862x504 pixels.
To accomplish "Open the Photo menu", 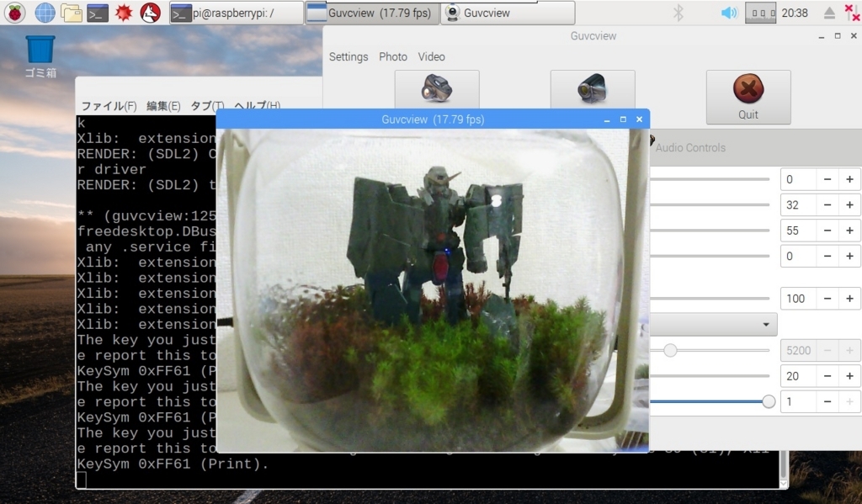I will pyautogui.click(x=393, y=56).
